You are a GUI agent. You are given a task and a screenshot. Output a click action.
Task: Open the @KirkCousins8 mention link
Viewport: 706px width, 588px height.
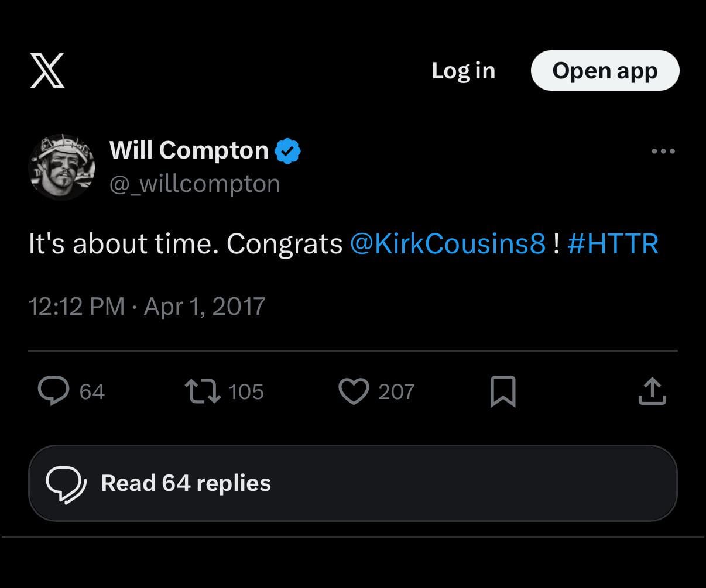coord(448,243)
